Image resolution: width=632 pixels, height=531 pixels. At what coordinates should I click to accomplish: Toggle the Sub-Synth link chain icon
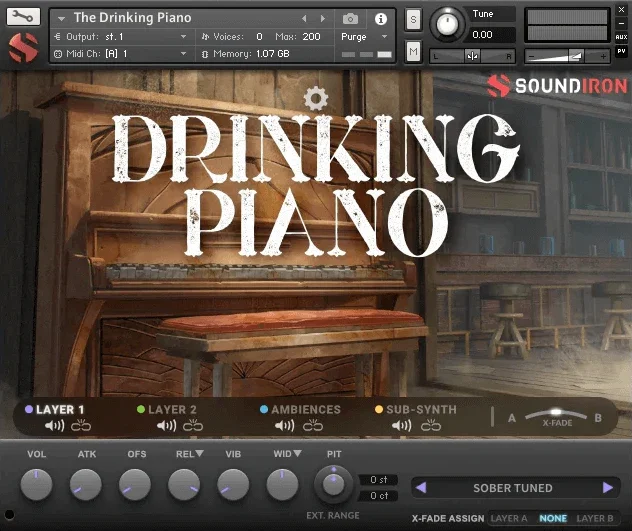tap(431, 425)
